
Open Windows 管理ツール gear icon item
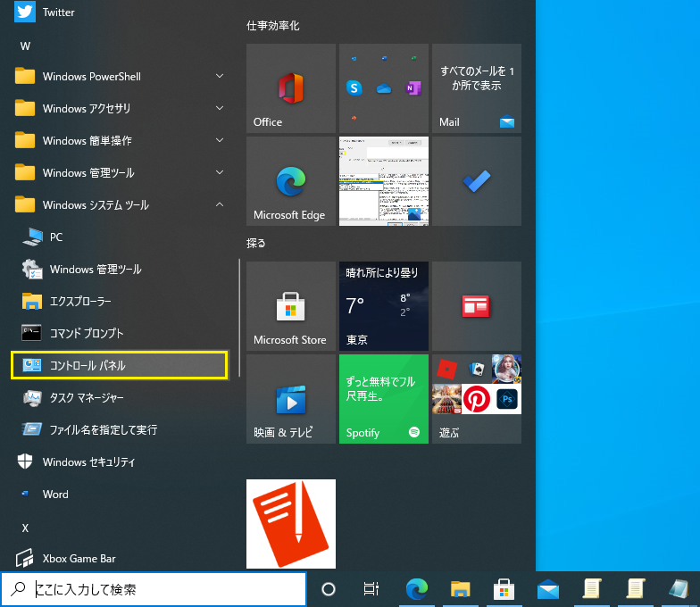120,270
